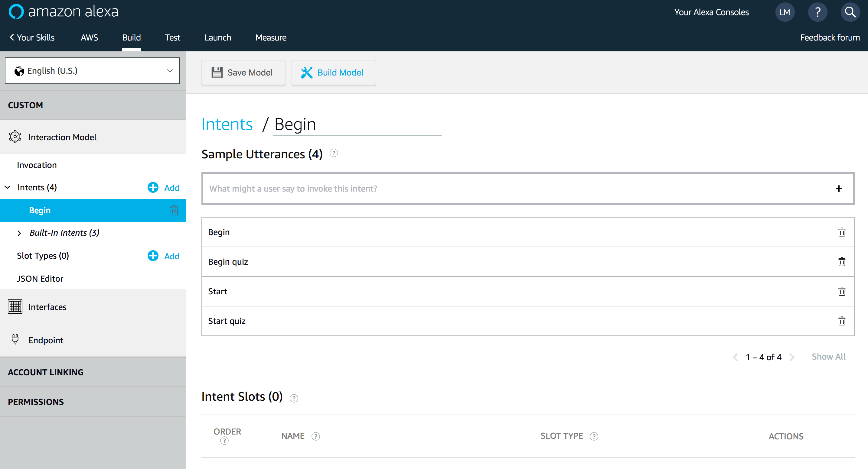
Task: Click the Interaction Model gear icon
Action: (x=15, y=137)
